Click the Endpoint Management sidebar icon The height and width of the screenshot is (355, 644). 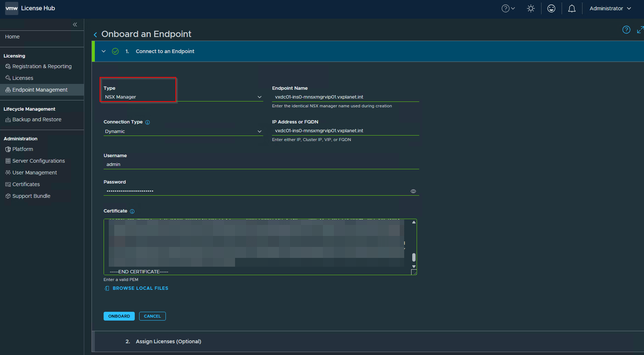pos(8,90)
